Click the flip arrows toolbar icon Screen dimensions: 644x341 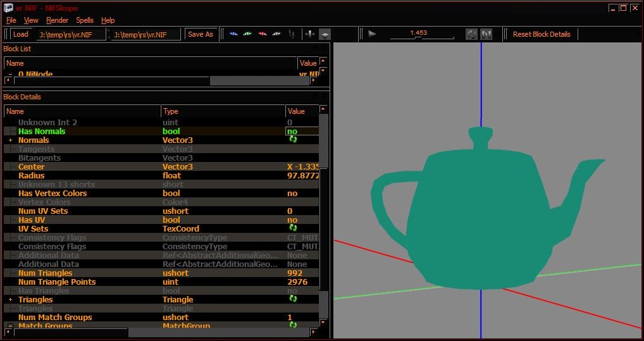310,34
